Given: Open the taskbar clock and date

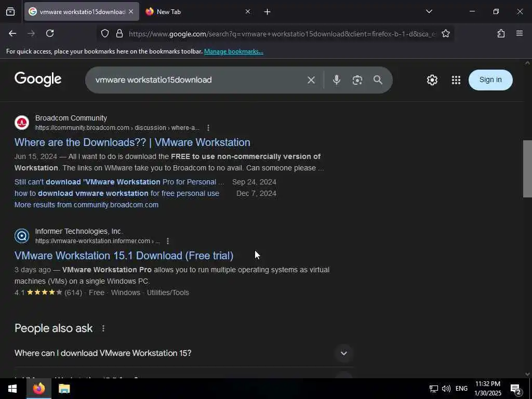Looking at the screenshot, I should pyautogui.click(x=487, y=389).
